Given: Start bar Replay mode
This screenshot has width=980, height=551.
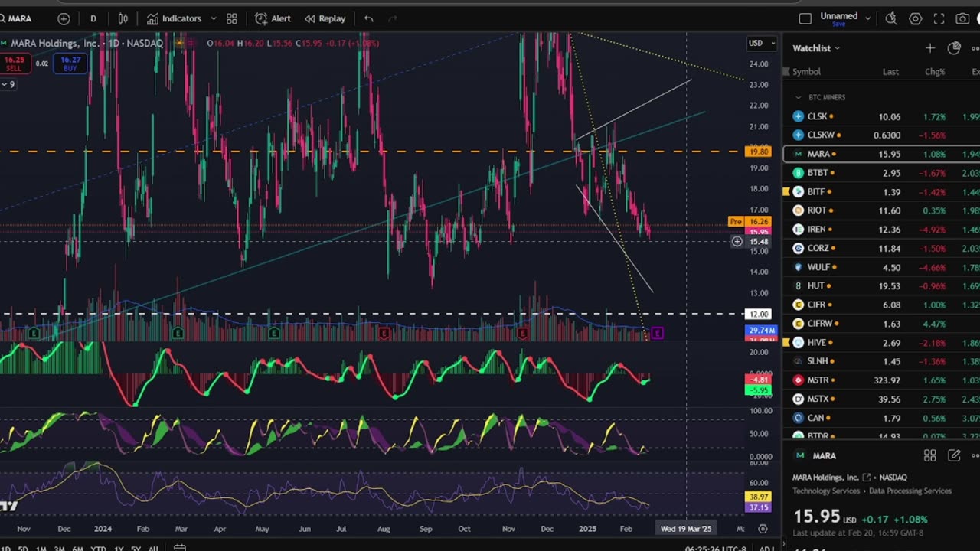Looking at the screenshot, I should [325, 18].
